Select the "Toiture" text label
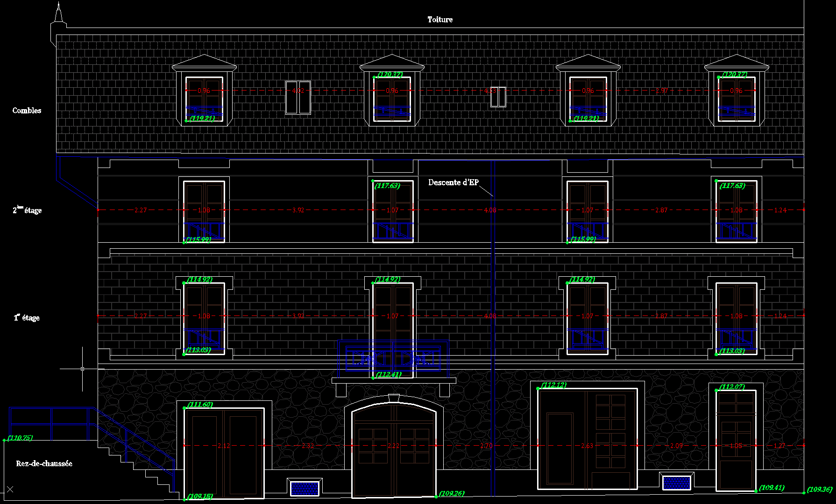Screen dimensions: 836x504 point(440,20)
